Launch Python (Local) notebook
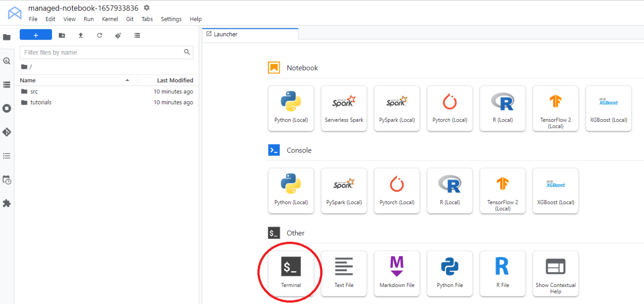This screenshot has height=304, width=644. (291, 108)
